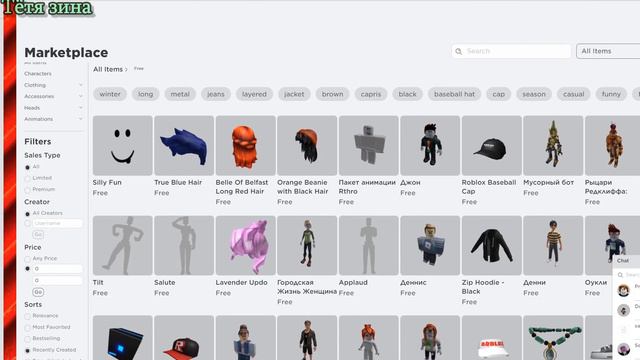Open the Денни character thumbnail

(553, 245)
